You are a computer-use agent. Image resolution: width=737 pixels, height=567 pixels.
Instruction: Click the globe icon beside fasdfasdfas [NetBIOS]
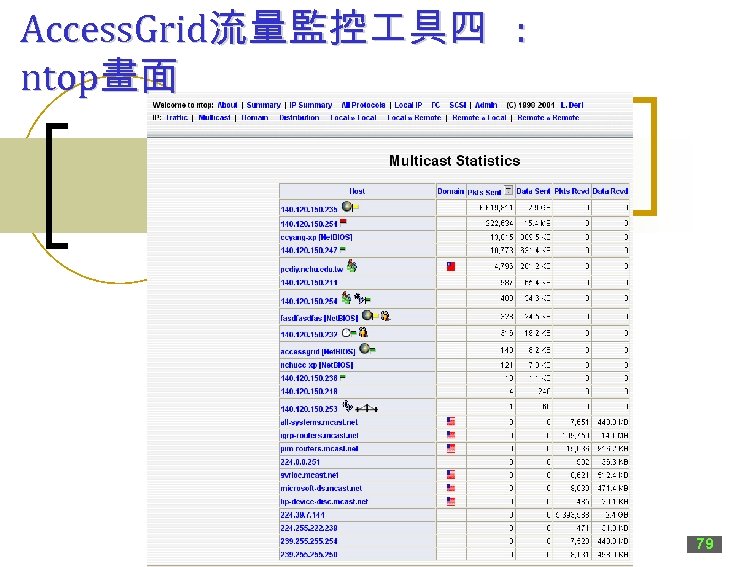(x=368, y=315)
